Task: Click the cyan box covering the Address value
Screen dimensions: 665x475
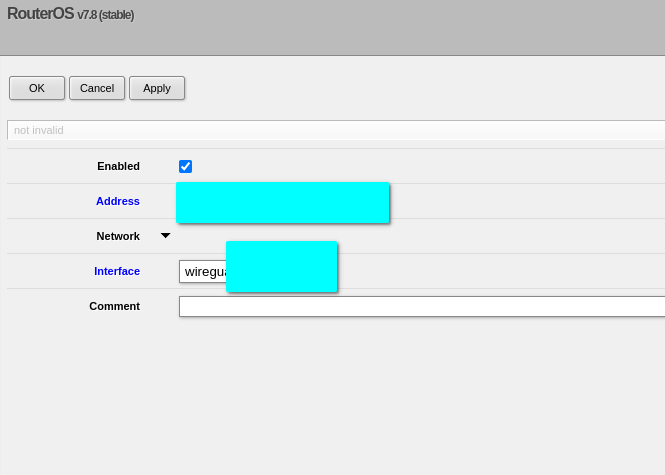Action: coord(282,202)
